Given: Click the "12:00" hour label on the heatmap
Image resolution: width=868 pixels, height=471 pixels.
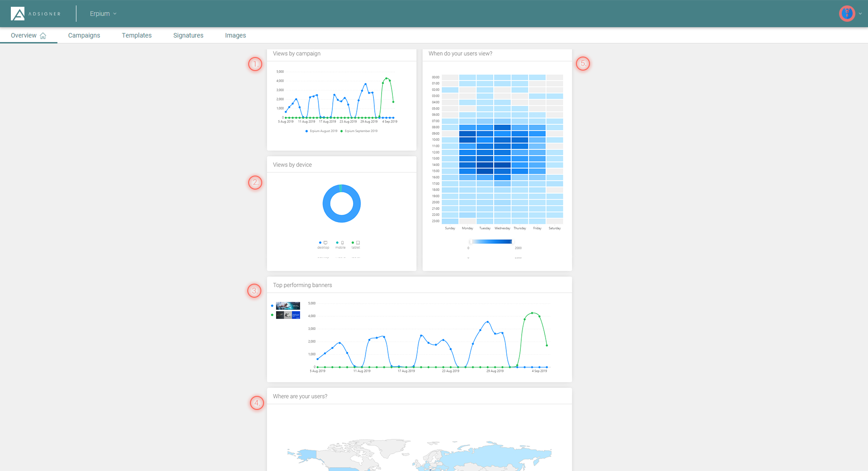Looking at the screenshot, I should click(x=436, y=152).
